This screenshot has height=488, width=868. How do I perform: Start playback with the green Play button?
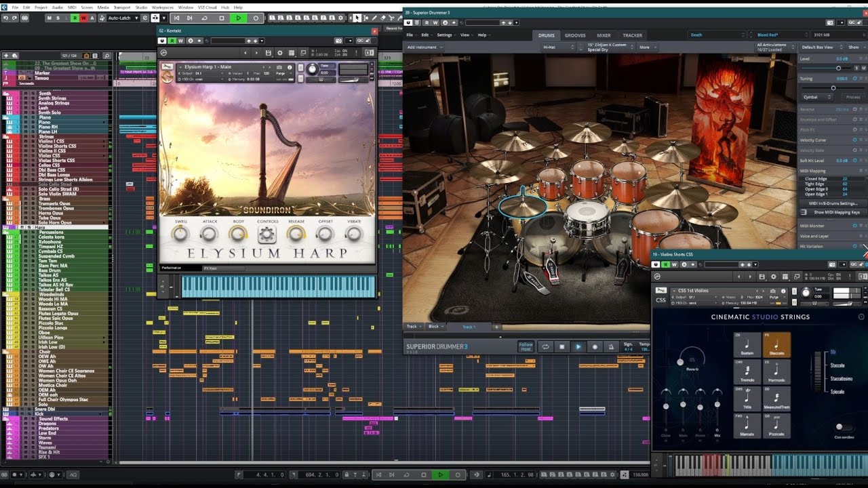[x=239, y=18]
